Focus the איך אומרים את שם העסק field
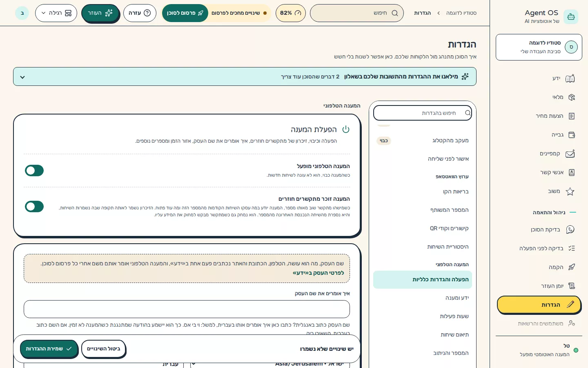588x368 pixels. (x=187, y=309)
